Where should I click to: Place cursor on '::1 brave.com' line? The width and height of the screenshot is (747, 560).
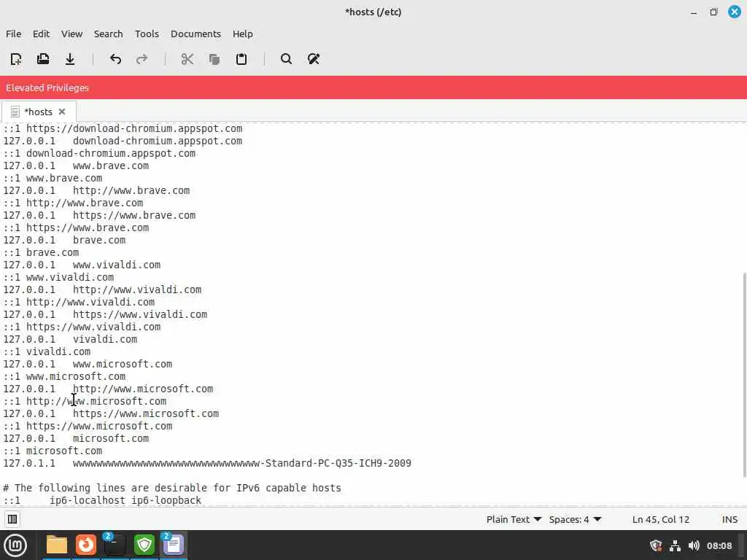[x=41, y=252]
